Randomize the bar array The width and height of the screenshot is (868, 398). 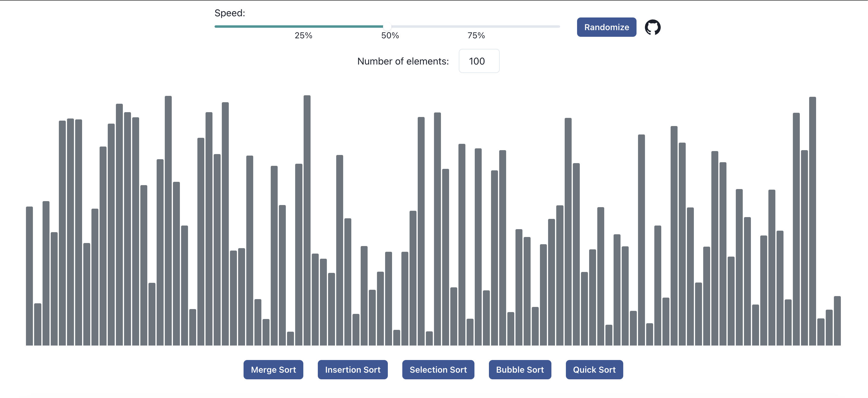click(606, 27)
